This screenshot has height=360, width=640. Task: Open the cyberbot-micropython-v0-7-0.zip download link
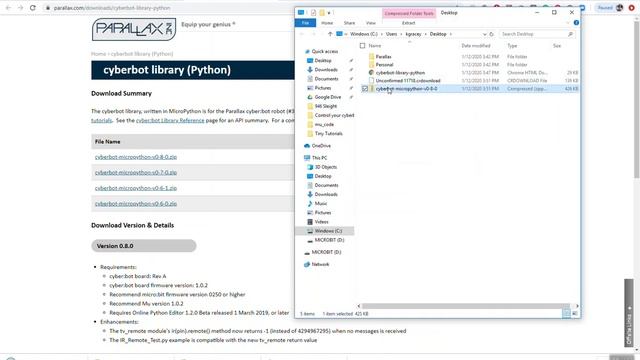pos(136,173)
